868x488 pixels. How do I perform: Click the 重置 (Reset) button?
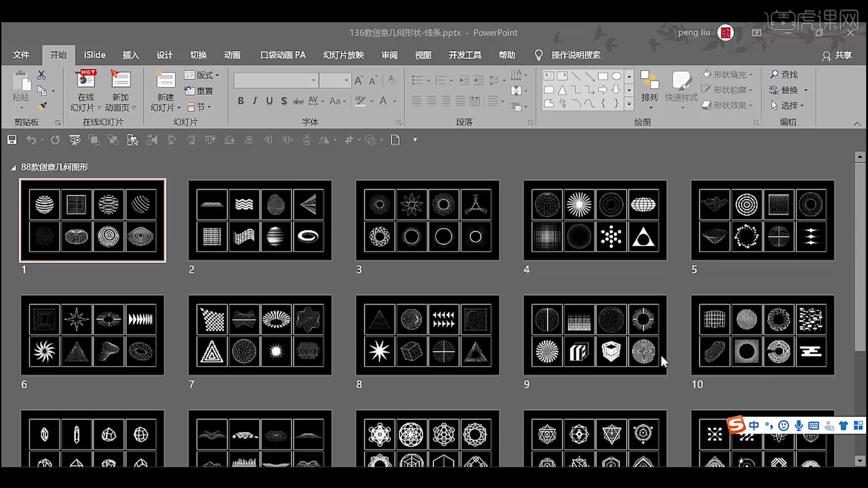[199, 91]
